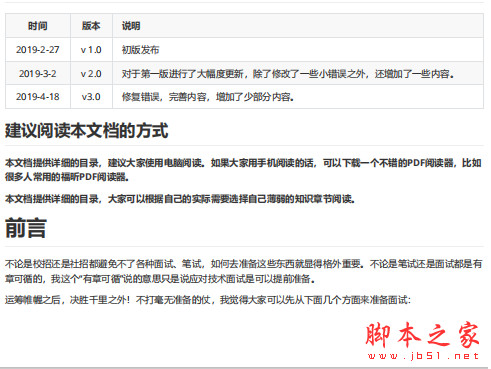This screenshot has height=369, width=491.
Task: Click version cell v3.0
Action: (x=91, y=97)
